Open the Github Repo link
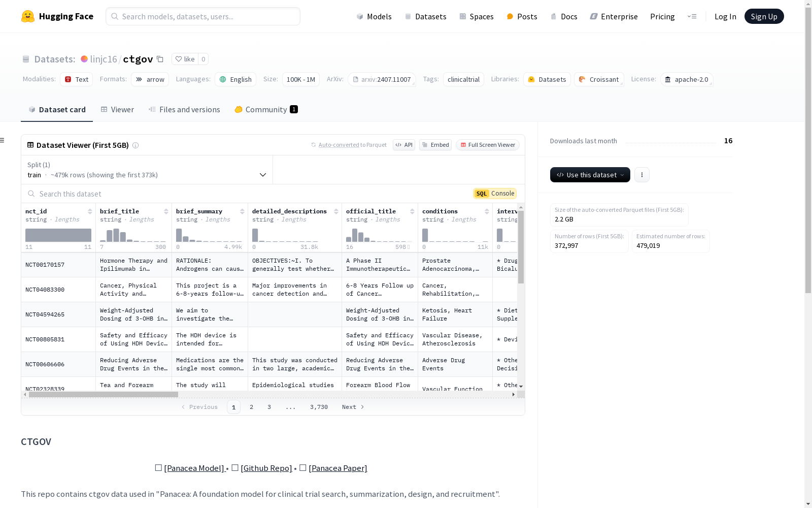The width and height of the screenshot is (812, 508). (266, 468)
